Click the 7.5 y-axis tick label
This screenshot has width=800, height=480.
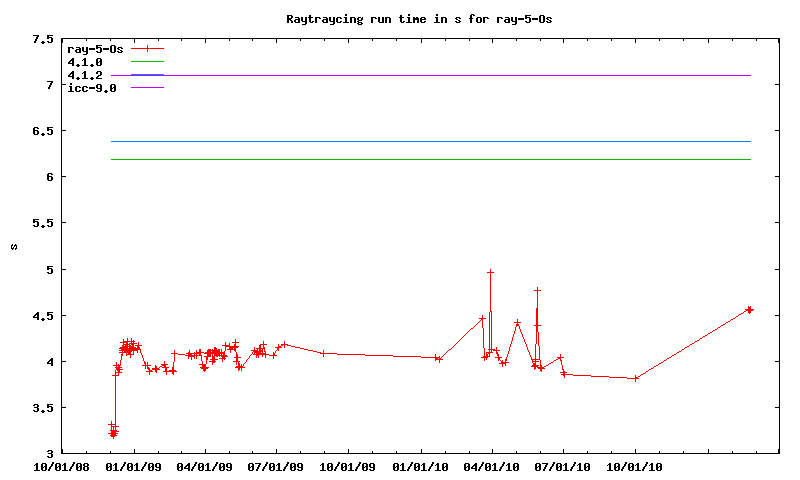[x=43, y=39]
